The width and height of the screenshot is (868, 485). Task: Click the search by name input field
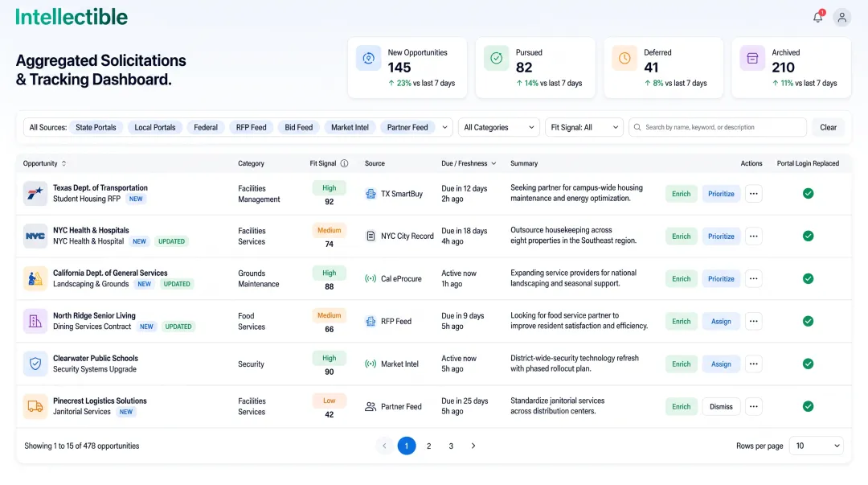(718, 128)
